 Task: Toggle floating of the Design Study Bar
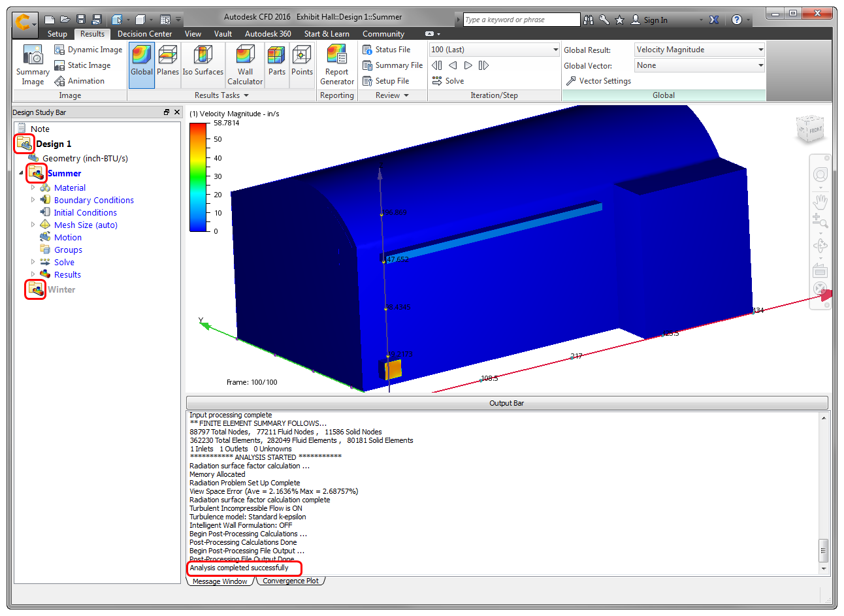click(x=167, y=112)
